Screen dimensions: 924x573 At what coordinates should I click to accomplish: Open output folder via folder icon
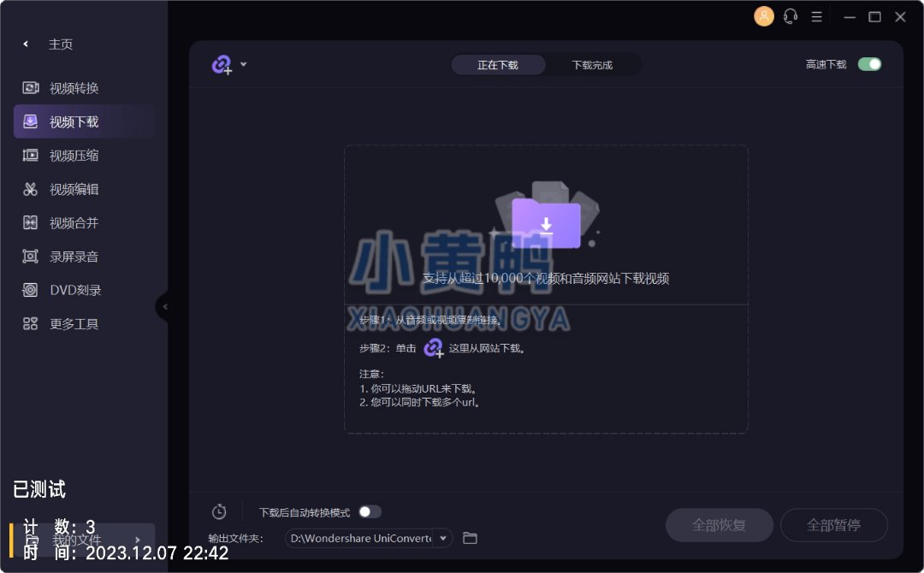(470, 538)
